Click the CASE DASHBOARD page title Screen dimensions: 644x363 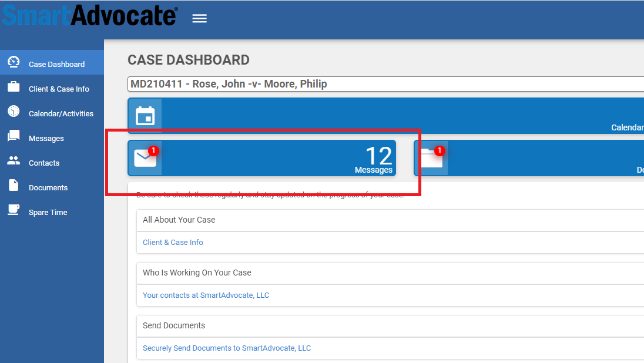(x=189, y=60)
